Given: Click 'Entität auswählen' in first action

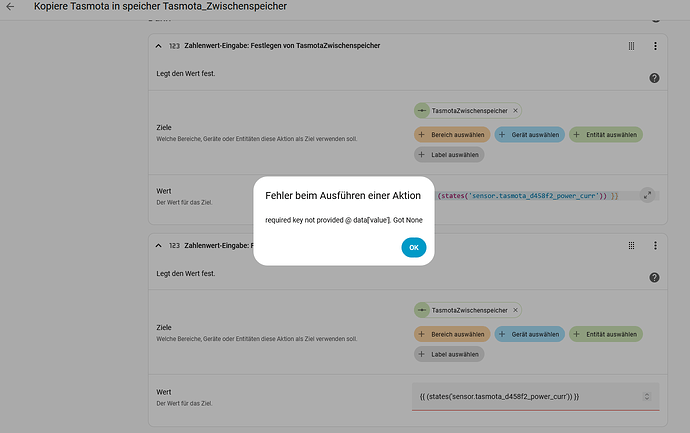Looking at the screenshot, I should tap(606, 134).
